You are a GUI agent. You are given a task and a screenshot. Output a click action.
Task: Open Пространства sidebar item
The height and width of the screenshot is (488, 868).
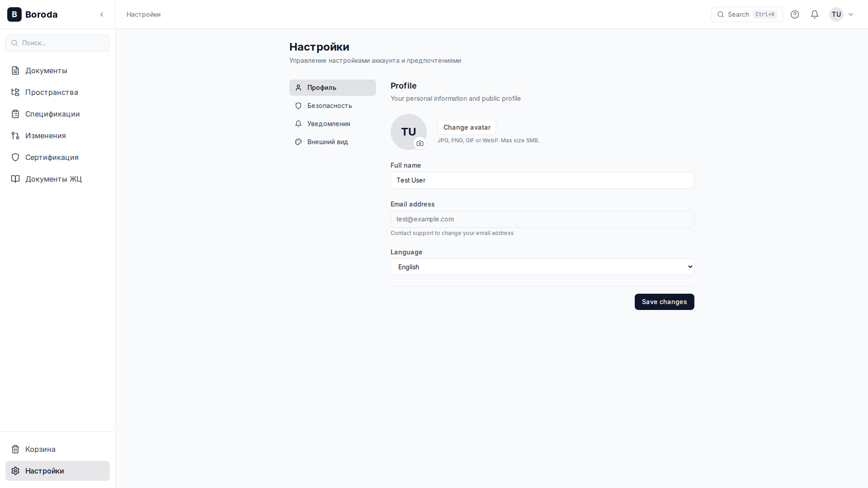coord(52,92)
